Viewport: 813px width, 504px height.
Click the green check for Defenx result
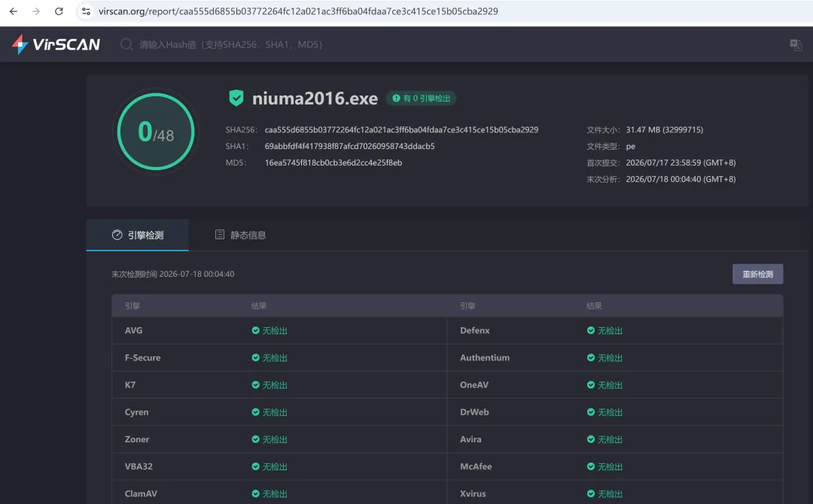point(591,330)
